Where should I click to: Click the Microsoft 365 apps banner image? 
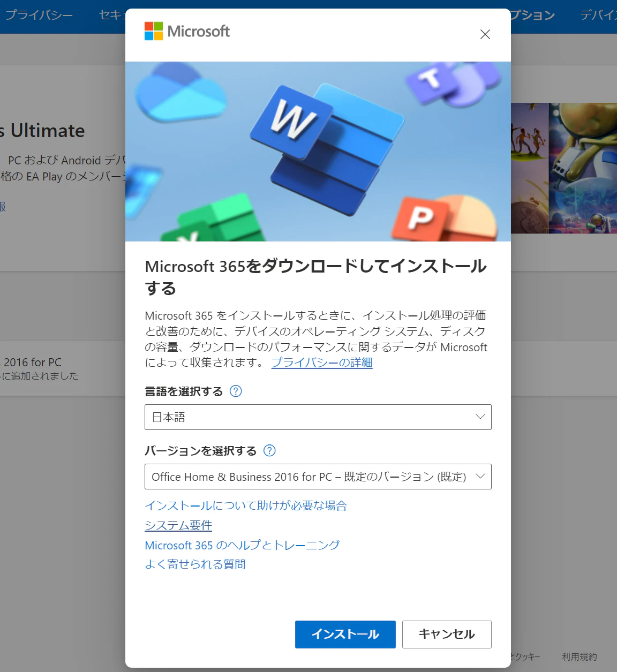pos(318,152)
